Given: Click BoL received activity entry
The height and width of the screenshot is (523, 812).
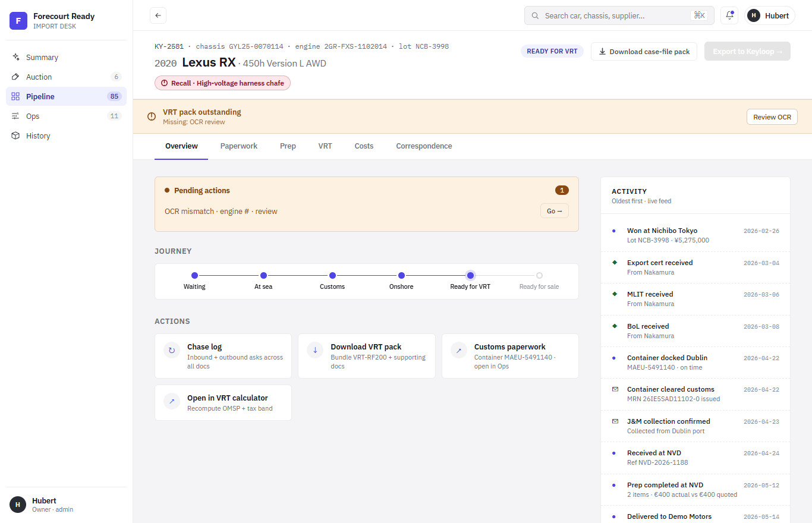Looking at the screenshot, I should (695, 330).
